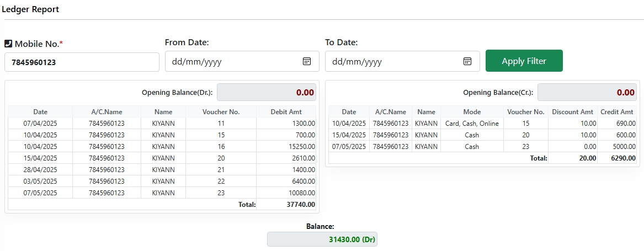Click the Ledger Report page heading
644x251 pixels.
tap(30, 9)
